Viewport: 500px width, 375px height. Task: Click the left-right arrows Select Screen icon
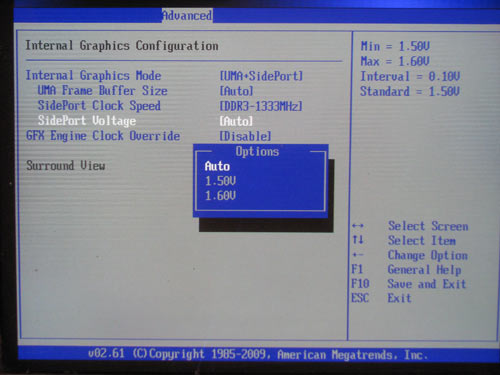click(358, 226)
